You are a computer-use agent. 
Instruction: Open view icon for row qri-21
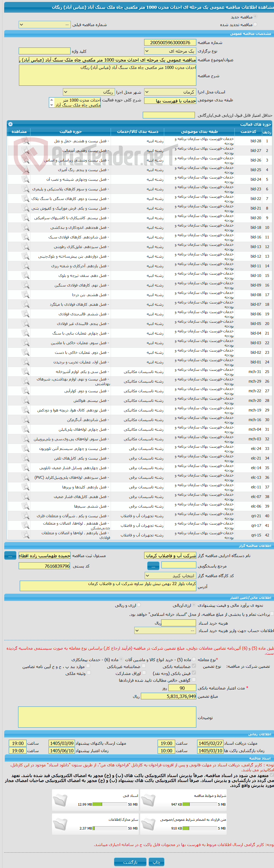pos(25,516)
